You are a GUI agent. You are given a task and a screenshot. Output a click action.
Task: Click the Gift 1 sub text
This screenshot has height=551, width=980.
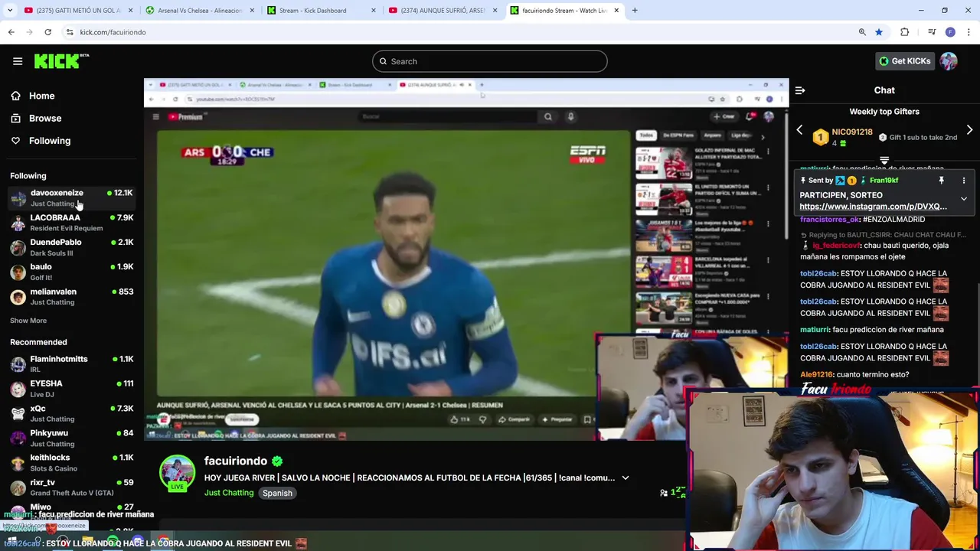(x=923, y=137)
